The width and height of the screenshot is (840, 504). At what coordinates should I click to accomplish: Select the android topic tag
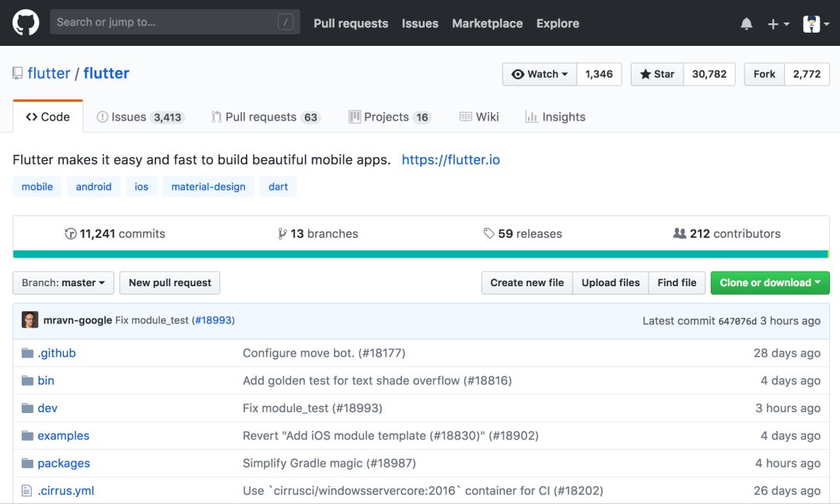click(x=94, y=187)
